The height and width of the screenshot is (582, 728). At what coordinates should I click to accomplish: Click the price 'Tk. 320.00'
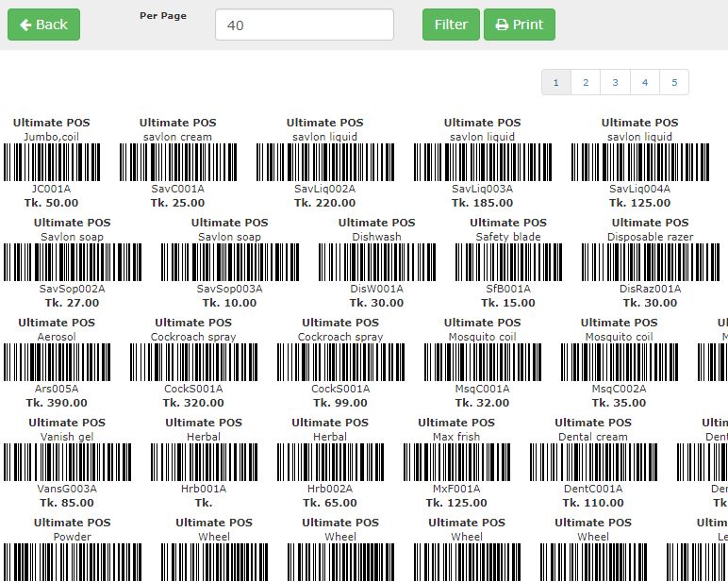pos(193,403)
